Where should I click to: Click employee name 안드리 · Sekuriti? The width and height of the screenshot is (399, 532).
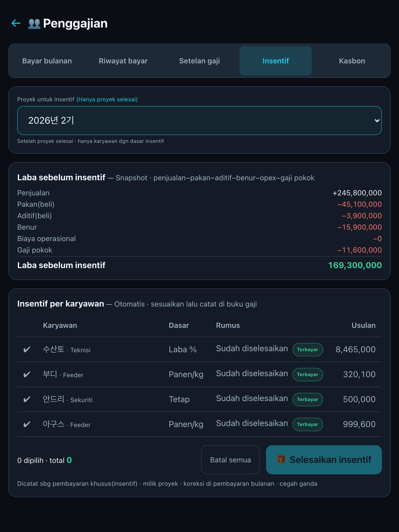point(68,399)
